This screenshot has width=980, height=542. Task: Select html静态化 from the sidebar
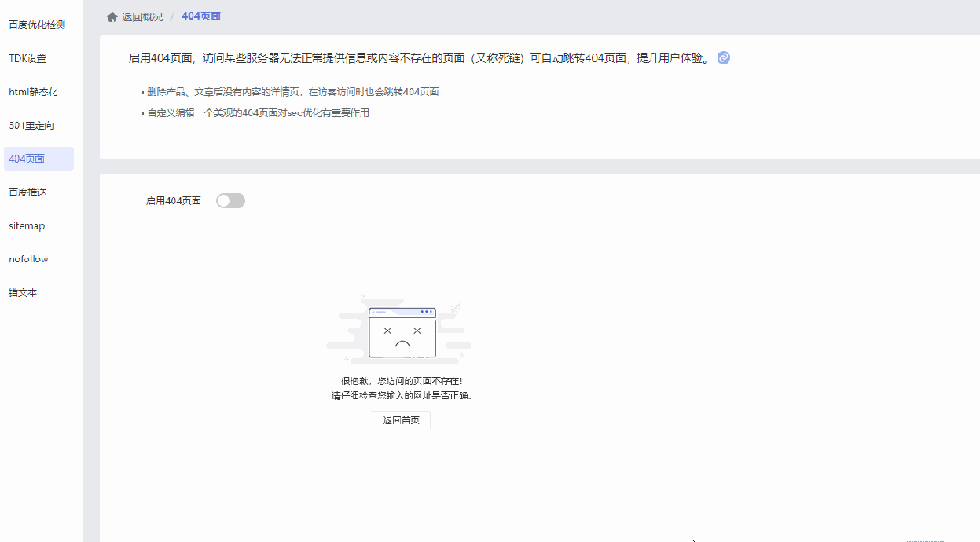(33, 92)
